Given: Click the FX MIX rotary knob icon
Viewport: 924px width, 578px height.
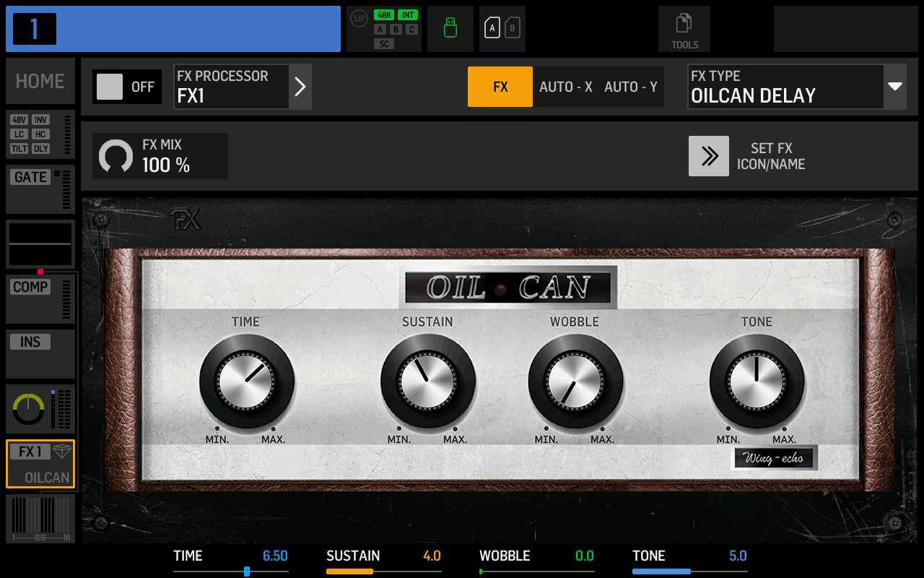Looking at the screenshot, I should coord(115,156).
